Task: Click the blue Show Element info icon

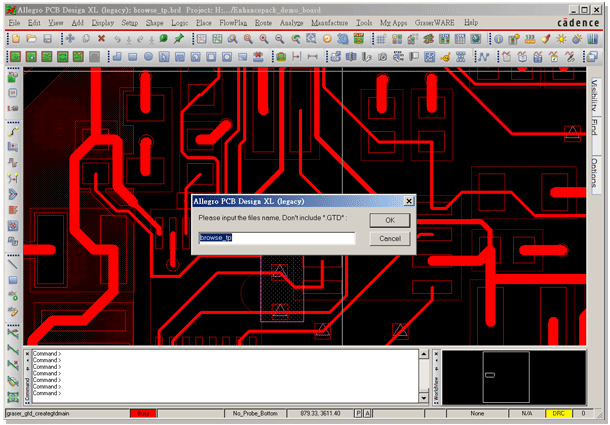Action: (498, 39)
